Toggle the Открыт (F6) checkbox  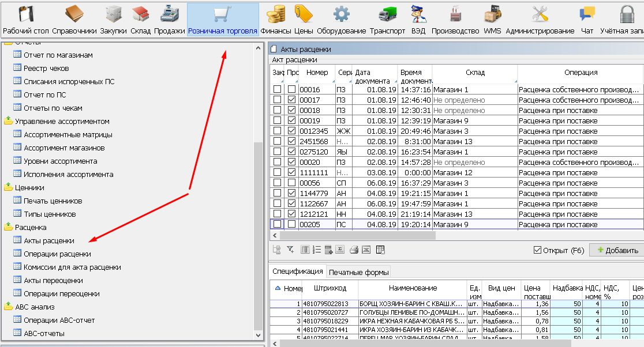538,250
